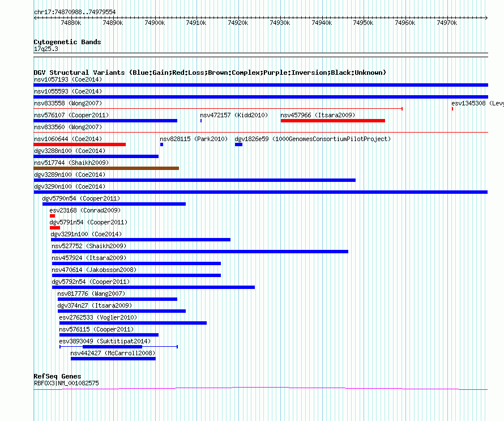Select the esv2762533 (Vogler2010) bar

pos(133,323)
